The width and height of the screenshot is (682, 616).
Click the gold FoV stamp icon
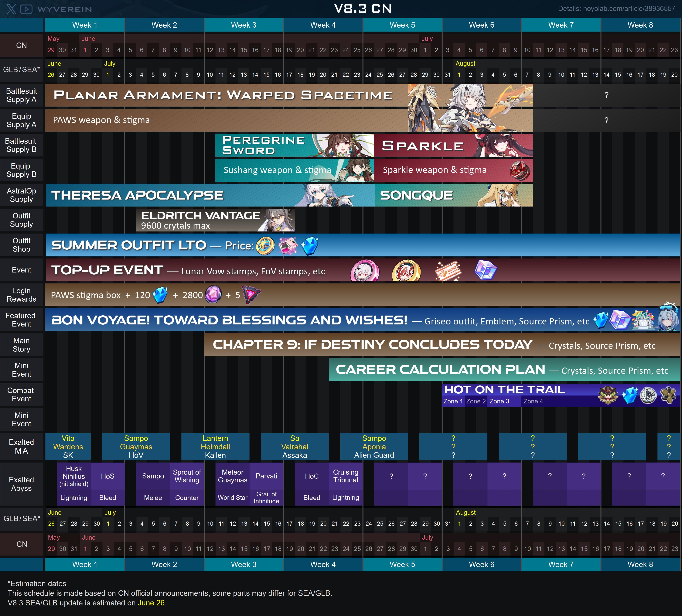tap(406, 271)
